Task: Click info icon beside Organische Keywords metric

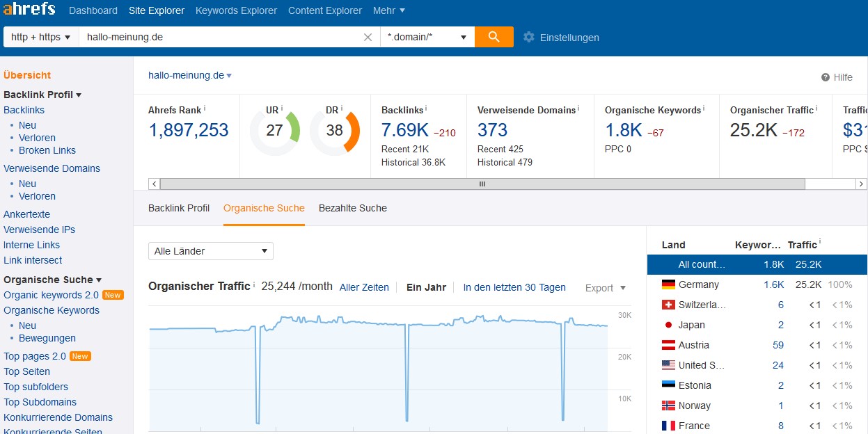Action: [704, 108]
